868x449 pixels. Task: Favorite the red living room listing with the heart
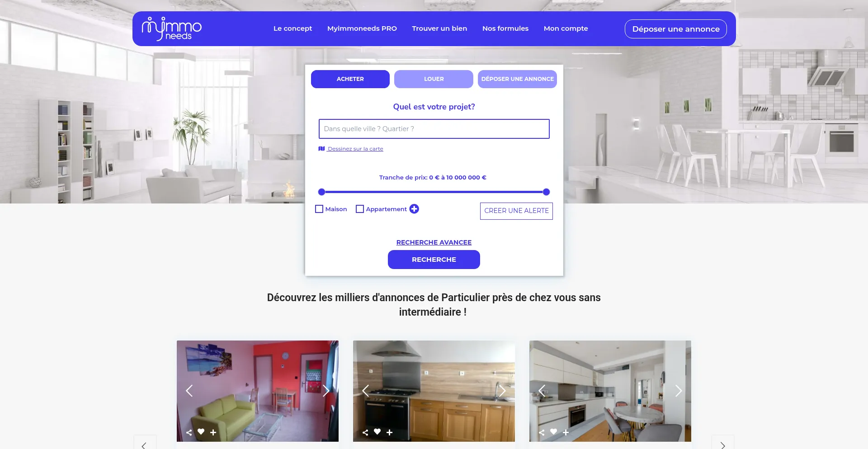(201, 432)
